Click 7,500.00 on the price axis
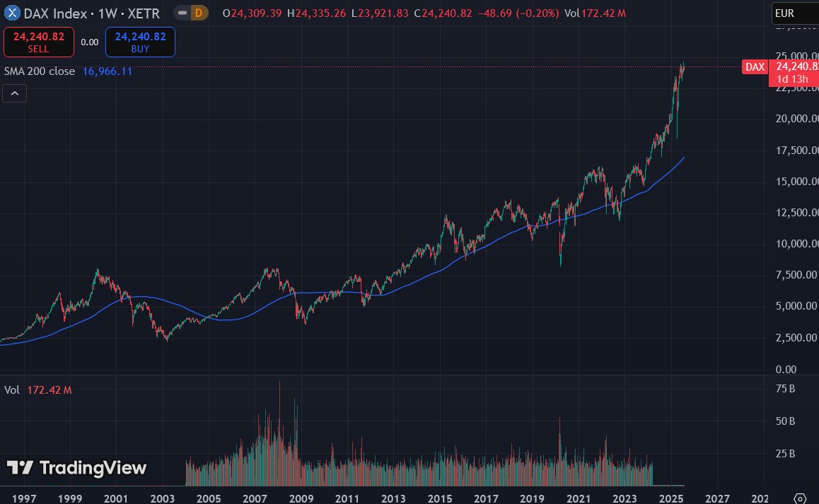819x504 pixels. coord(797,275)
